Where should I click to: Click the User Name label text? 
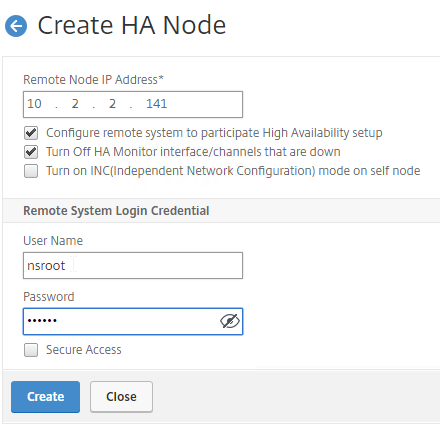click(53, 241)
